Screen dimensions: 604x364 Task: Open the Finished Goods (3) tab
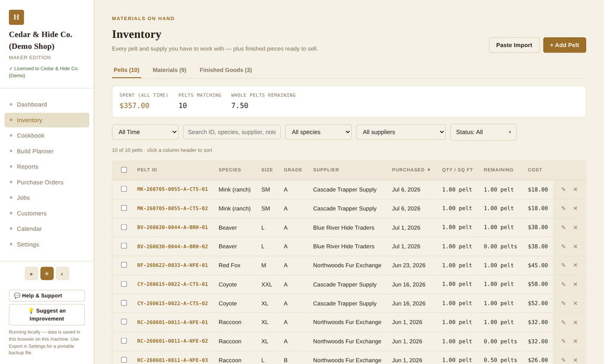[x=226, y=70]
